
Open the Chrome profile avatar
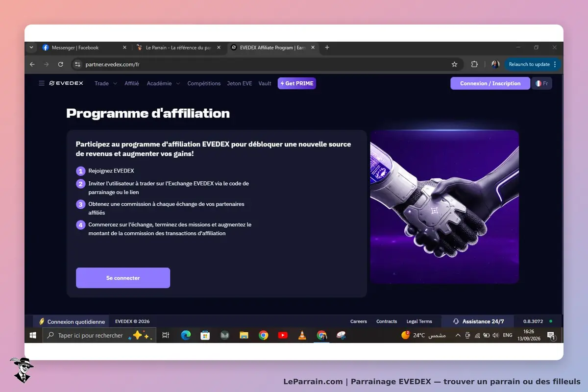(495, 64)
